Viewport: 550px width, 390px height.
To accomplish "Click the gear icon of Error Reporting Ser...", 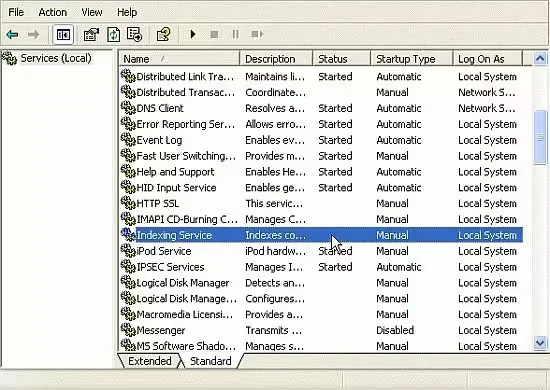I will click(128, 123).
